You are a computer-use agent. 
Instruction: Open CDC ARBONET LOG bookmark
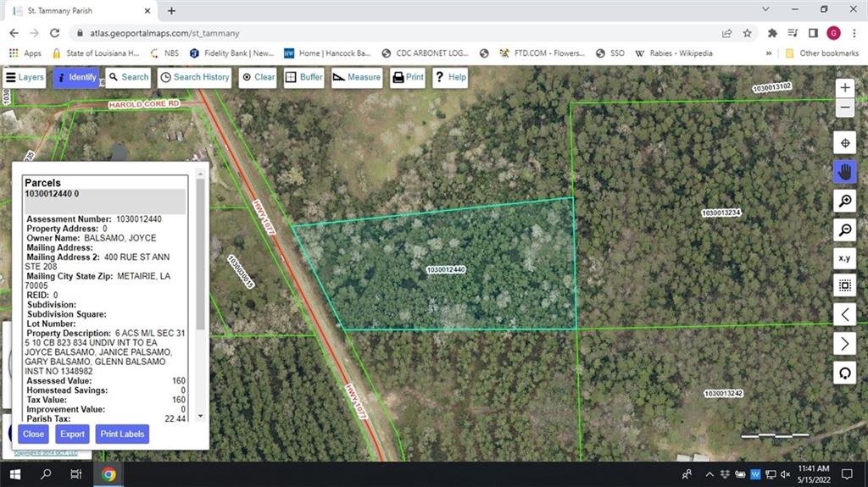[x=425, y=53]
